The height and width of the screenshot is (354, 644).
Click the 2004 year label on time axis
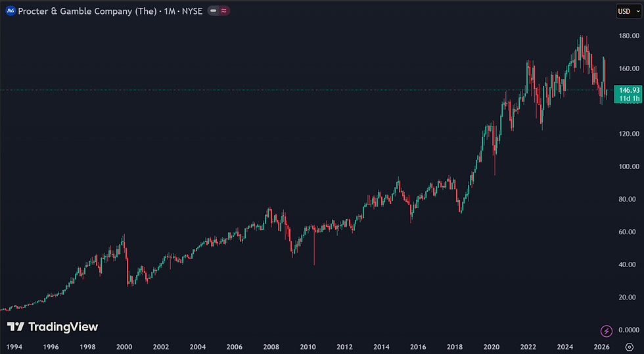click(x=198, y=347)
